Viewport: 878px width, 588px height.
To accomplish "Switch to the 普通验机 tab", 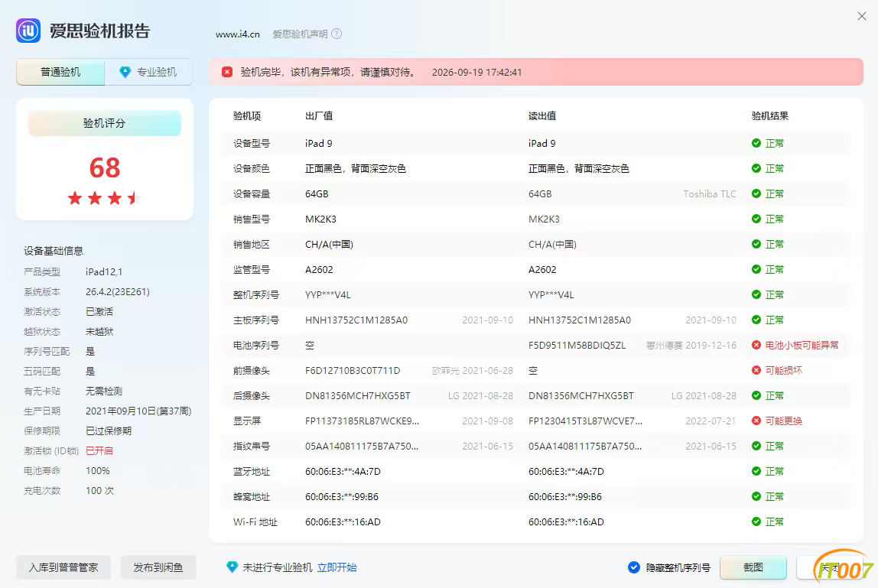I will (60, 72).
